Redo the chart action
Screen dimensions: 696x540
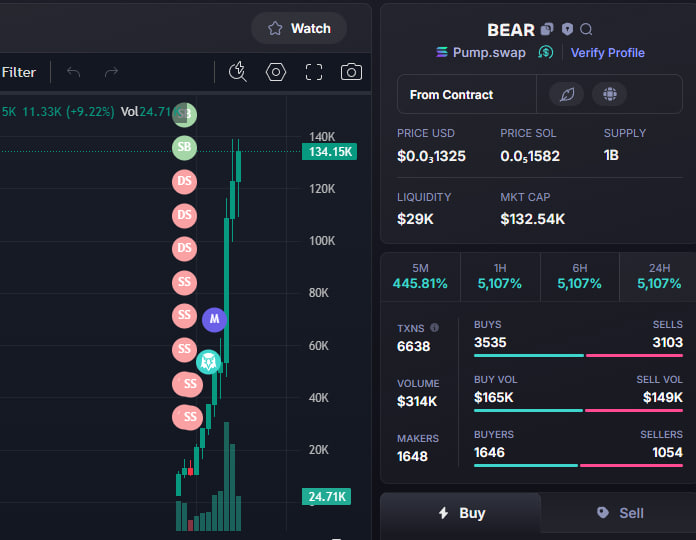coord(111,72)
